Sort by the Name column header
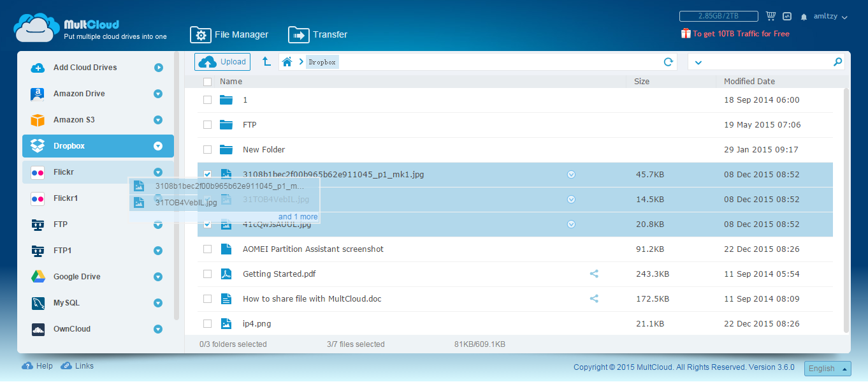Viewport: 868px width, 382px height. (x=231, y=82)
